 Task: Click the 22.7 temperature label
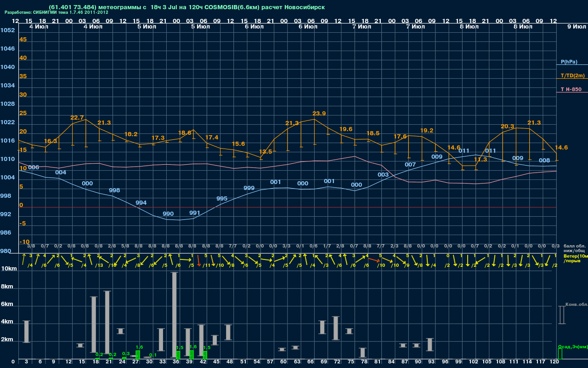[77, 118]
